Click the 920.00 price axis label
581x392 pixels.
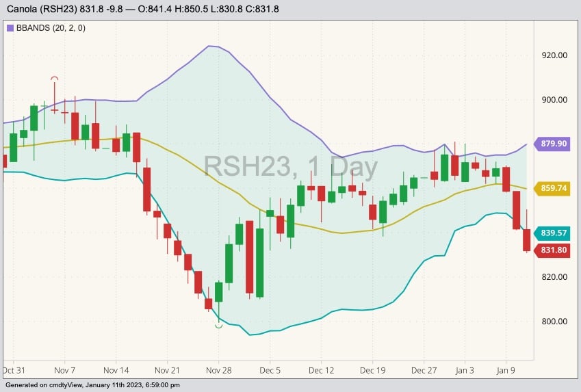pyautogui.click(x=554, y=55)
